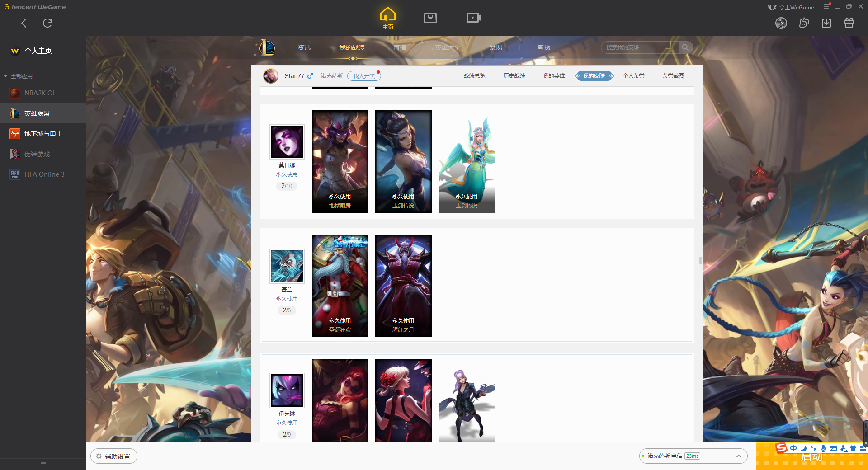Open the 圣诞狂欢 Zilean skin card
Screen dimensions: 868x470
point(340,286)
